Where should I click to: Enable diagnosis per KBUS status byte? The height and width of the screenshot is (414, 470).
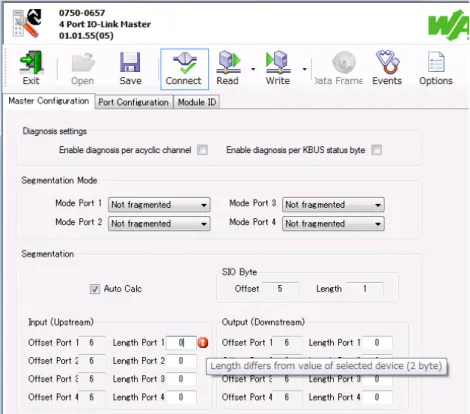[x=377, y=150]
